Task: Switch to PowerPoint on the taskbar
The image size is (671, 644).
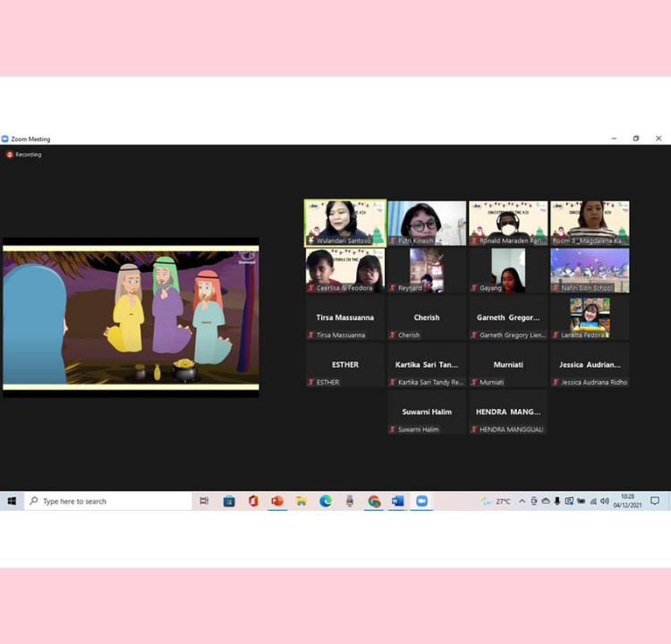Action: pos(276,501)
